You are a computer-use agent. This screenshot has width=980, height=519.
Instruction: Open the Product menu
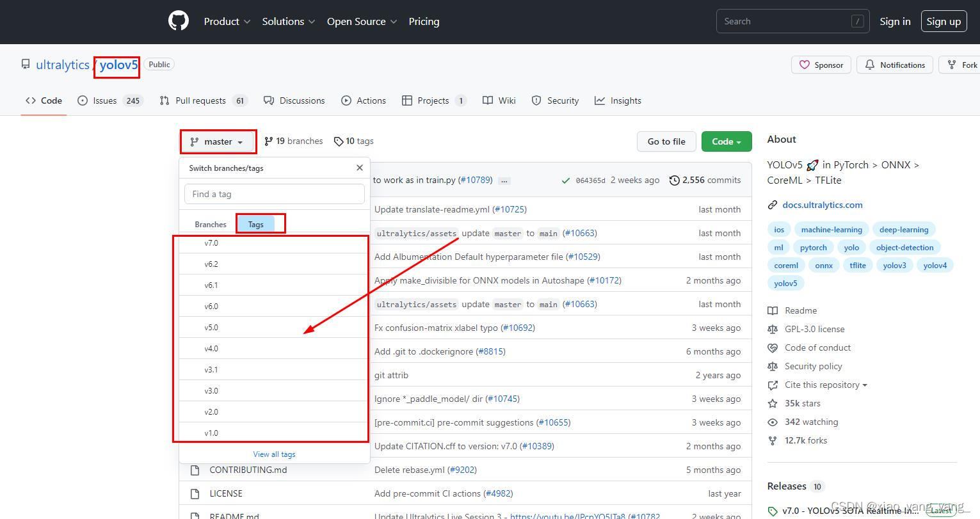227,21
